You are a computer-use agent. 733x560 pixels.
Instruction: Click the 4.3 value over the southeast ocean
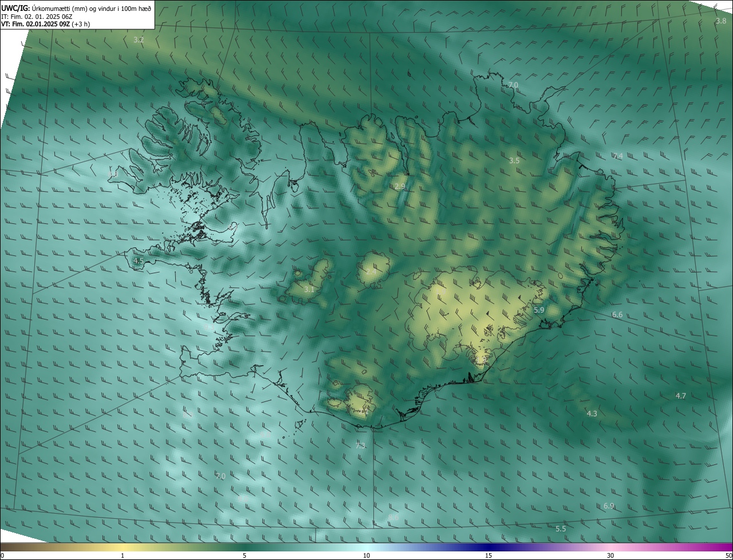pos(592,413)
